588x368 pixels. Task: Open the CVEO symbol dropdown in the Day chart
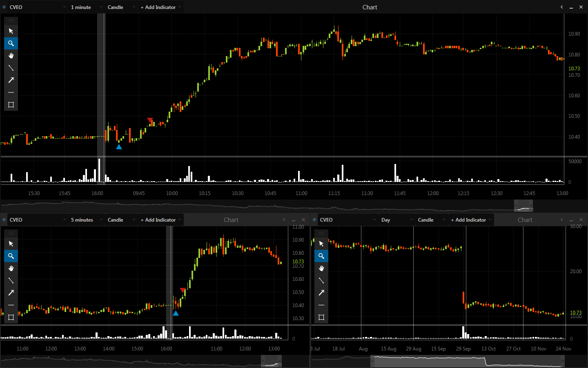coord(348,220)
